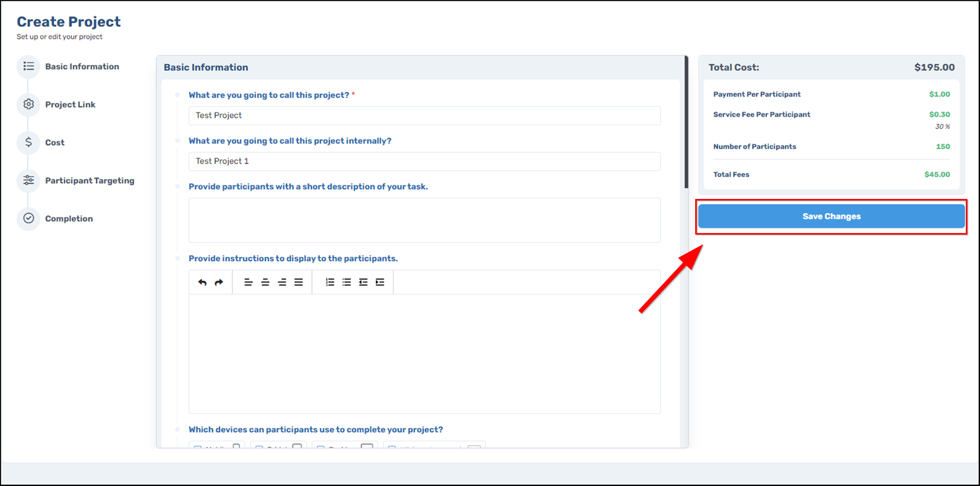Click the Total Cost label

[733, 67]
